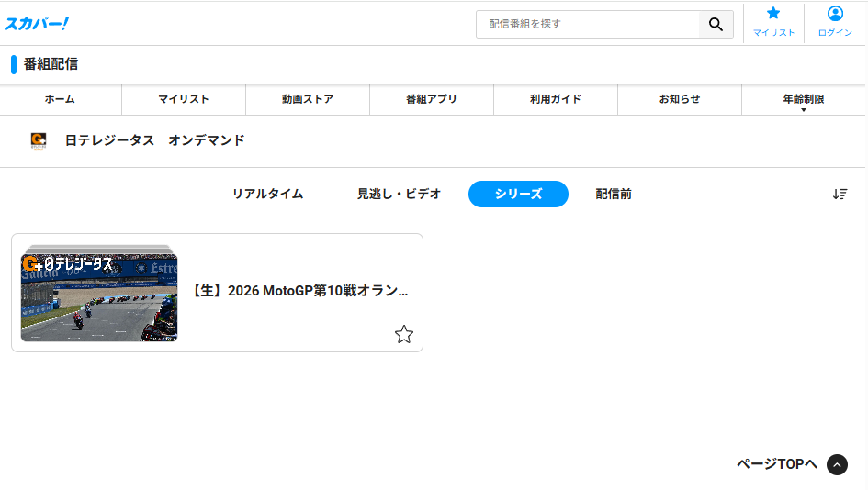Open ログイン via user icon

(x=835, y=22)
